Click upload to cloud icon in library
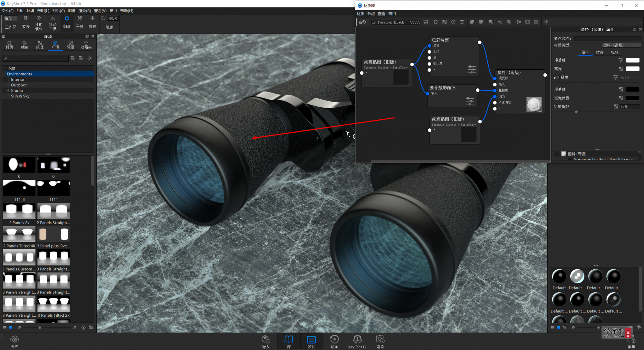This screenshot has height=350, width=644. (x=83, y=327)
